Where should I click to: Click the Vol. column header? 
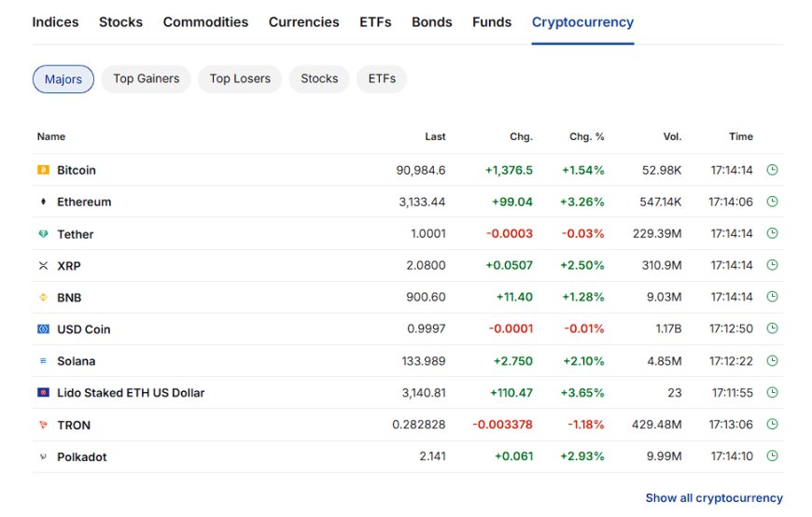click(x=672, y=137)
